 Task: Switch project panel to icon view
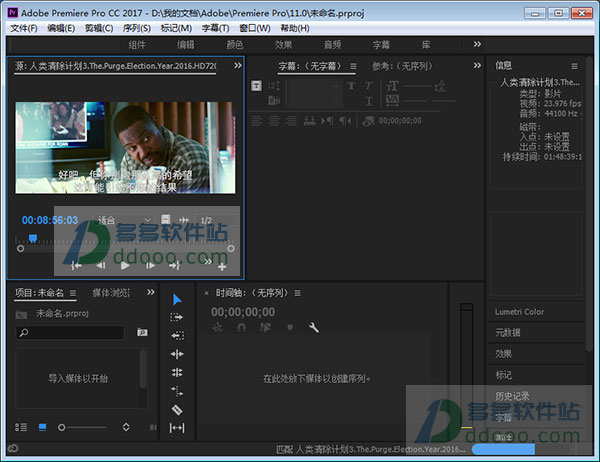click(x=42, y=427)
